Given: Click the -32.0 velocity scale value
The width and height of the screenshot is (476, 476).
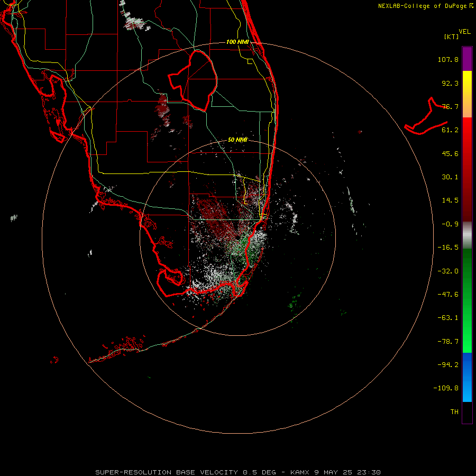Looking at the screenshot, I should pyautogui.click(x=448, y=271).
